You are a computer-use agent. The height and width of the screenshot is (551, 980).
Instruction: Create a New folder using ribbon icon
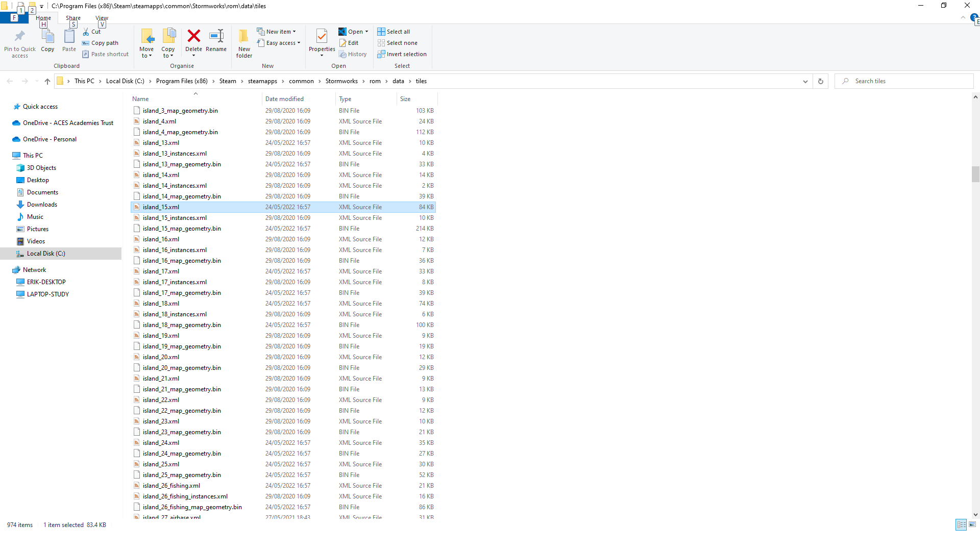click(x=244, y=36)
